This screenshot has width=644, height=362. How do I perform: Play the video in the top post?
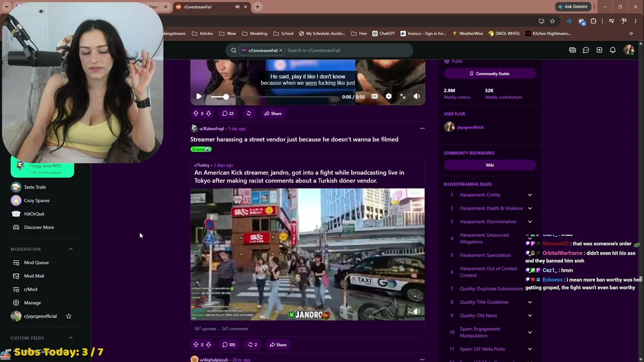(199, 97)
